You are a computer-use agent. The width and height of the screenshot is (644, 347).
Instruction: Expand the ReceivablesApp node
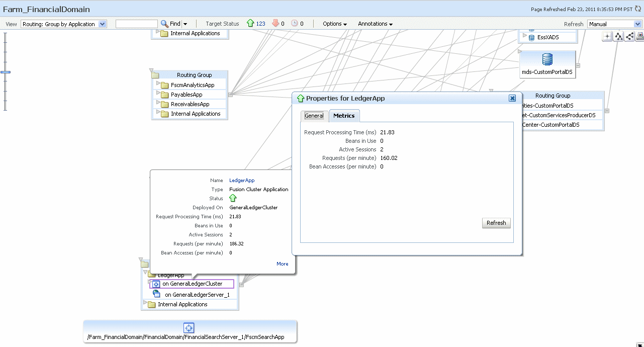click(157, 103)
